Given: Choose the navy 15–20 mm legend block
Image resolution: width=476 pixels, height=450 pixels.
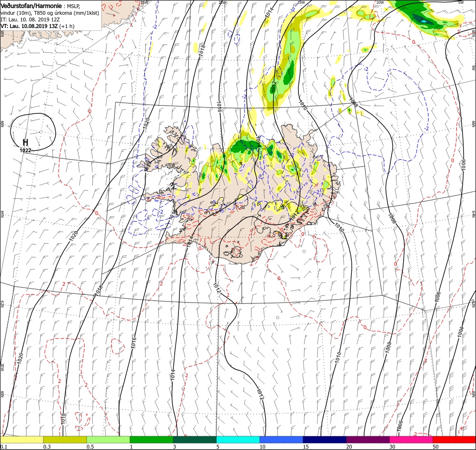Looking at the screenshot, I should (325, 440).
